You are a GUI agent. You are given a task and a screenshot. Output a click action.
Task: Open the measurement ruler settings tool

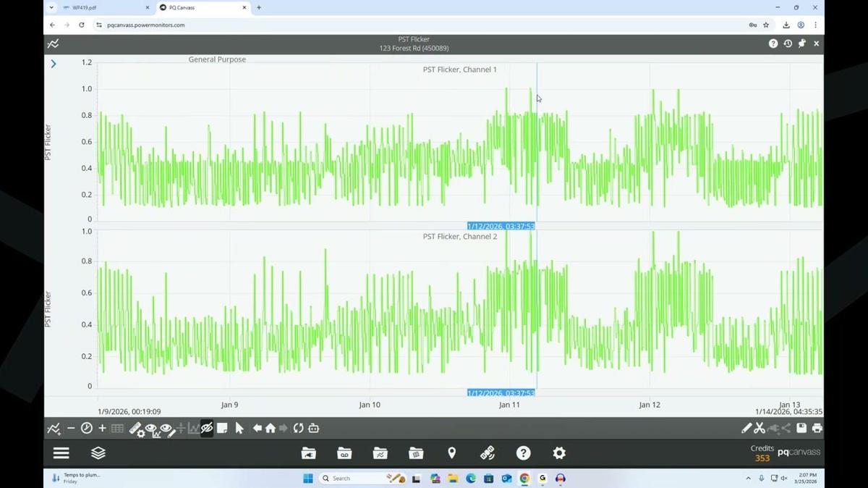point(137,428)
